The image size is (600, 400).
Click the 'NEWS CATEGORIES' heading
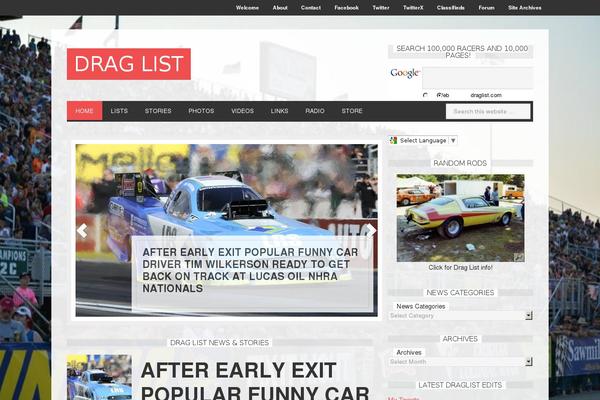click(x=460, y=292)
